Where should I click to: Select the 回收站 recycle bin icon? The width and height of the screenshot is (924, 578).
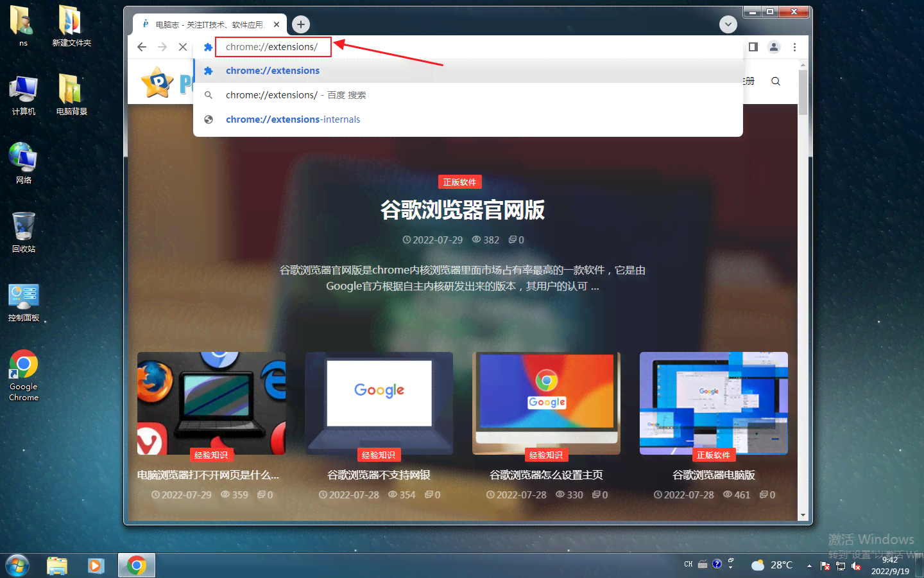pyautogui.click(x=24, y=232)
